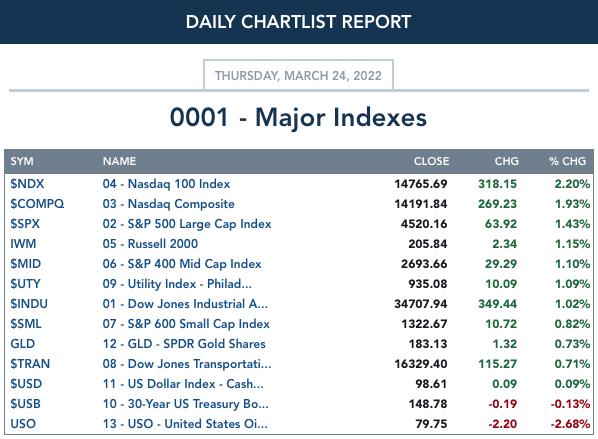Sort by the NAME column header
This screenshot has width=598, height=439.
coord(119,161)
